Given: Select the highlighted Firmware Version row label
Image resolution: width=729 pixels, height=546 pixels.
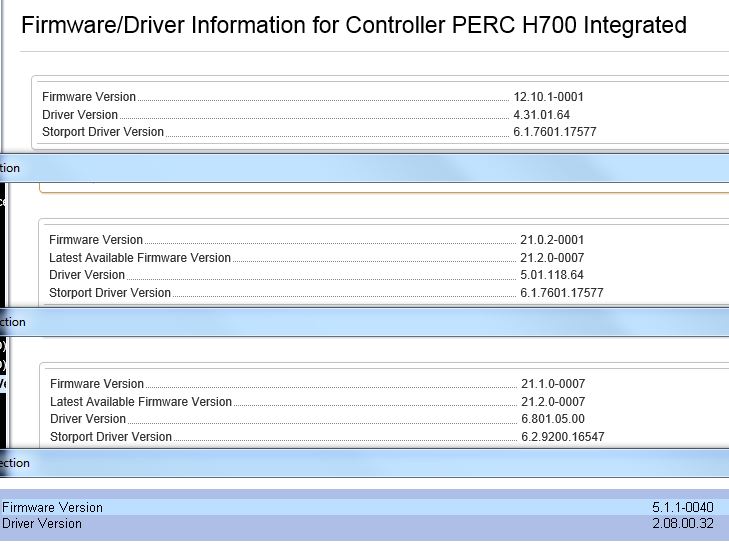Looking at the screenshot, I should (x=52, y=508).
